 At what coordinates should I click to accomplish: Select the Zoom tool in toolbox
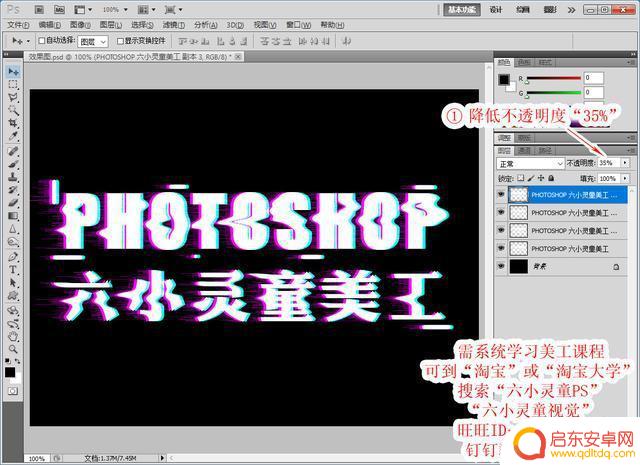coord(13,349)
